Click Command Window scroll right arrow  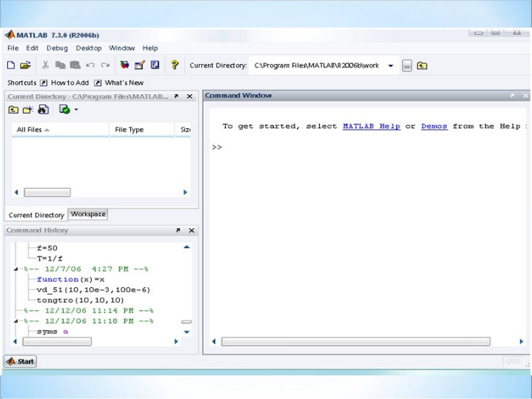coord(521,341)
